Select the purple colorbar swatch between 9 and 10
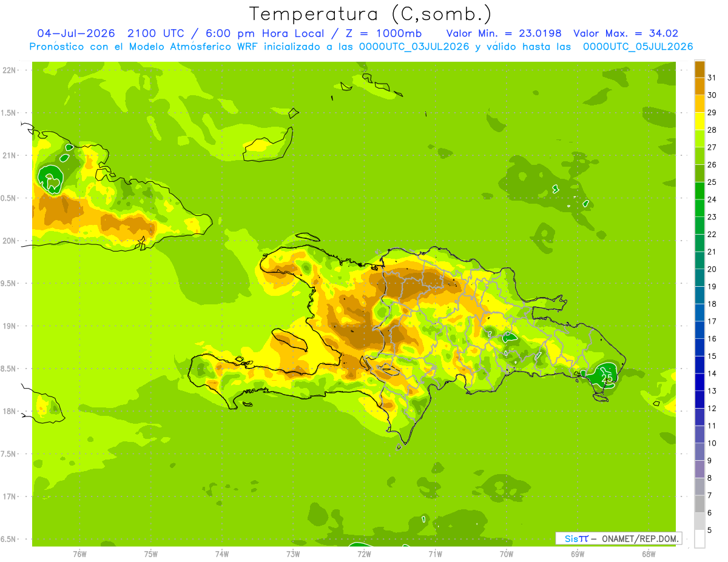The width and height of the screenshot is (728, 562). [x=699, y=452]
